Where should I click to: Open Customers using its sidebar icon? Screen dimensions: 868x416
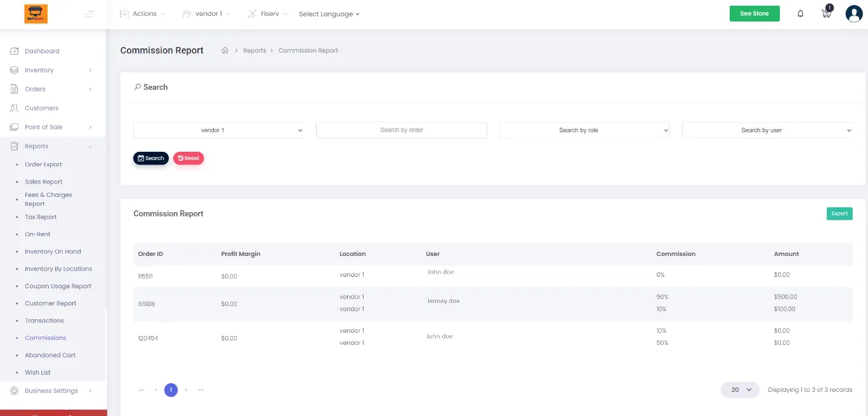pyautogui.click(x=15, y=108)
